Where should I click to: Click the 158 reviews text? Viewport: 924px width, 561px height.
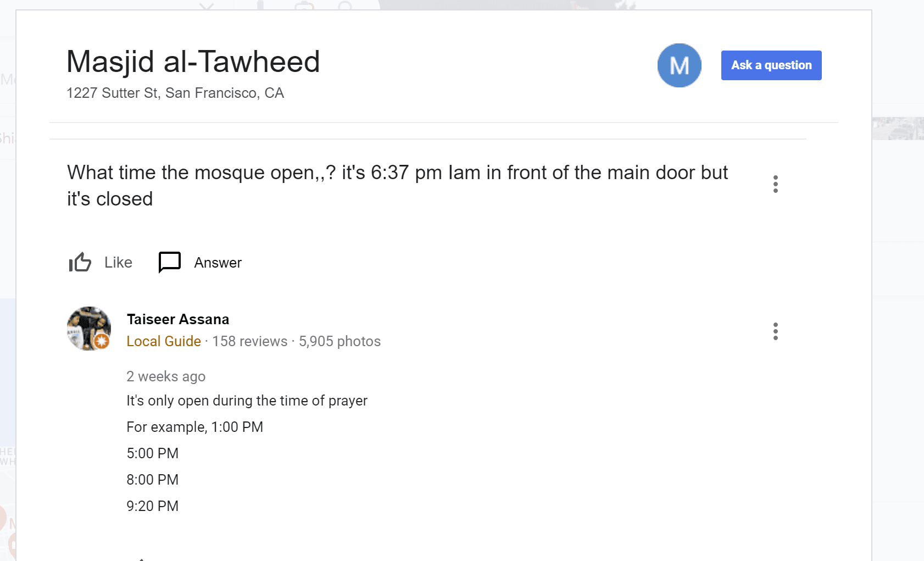[249, 341]
